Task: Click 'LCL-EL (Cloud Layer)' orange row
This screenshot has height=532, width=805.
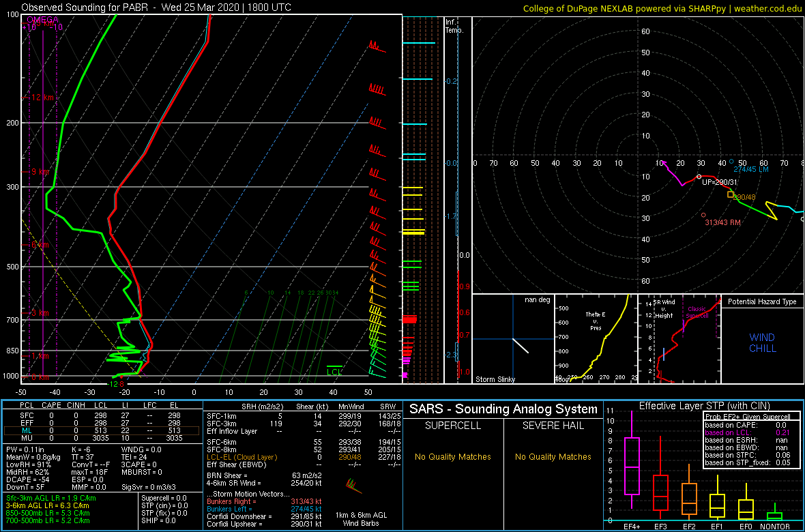Action: pos(303,456)
